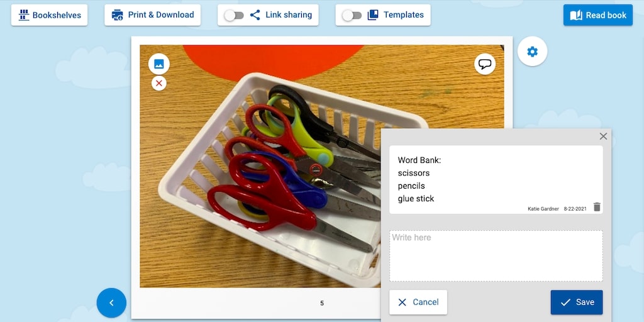Viewport: 644px width, 322px height.
Task: Click the share icon beside Link sharing
Action: (x=255, y=15)
